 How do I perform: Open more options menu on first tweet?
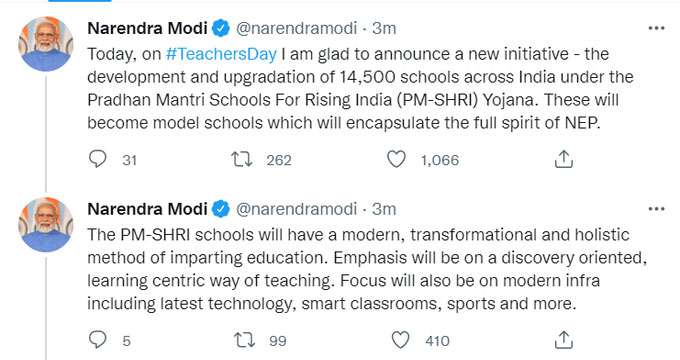[656, 28]
